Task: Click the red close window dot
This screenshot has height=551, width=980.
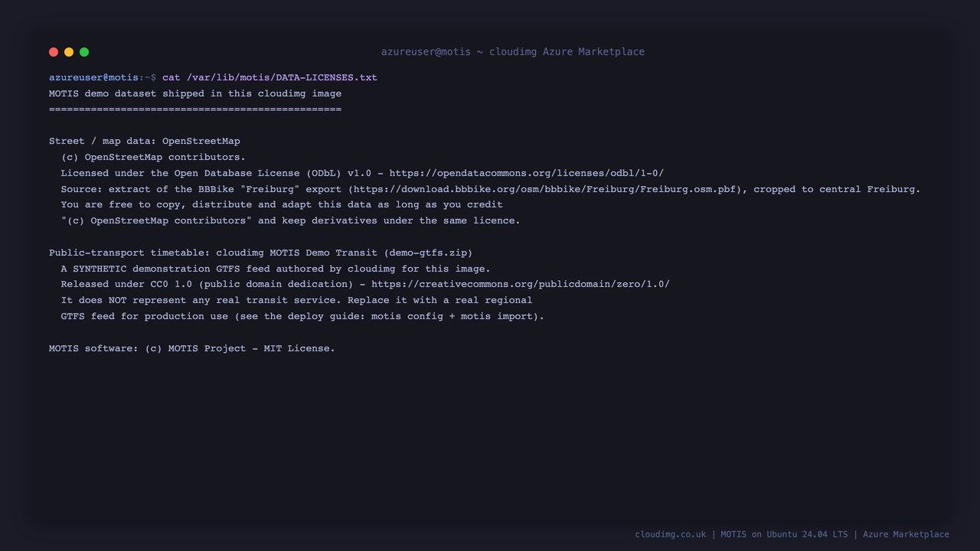Action: coord(54,52)
